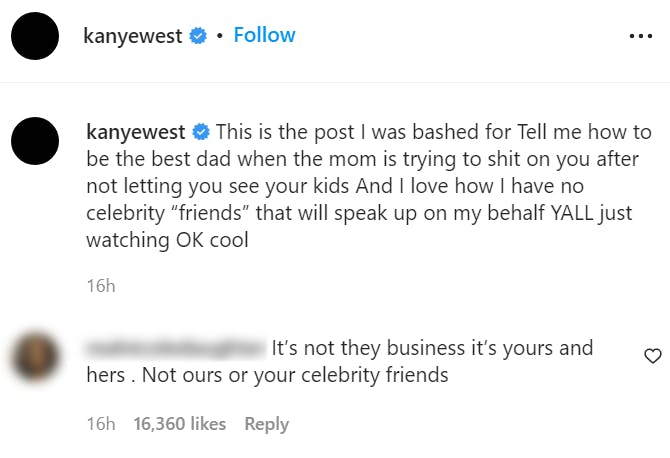Open the profile picture beside the caption

click(36, 140)
